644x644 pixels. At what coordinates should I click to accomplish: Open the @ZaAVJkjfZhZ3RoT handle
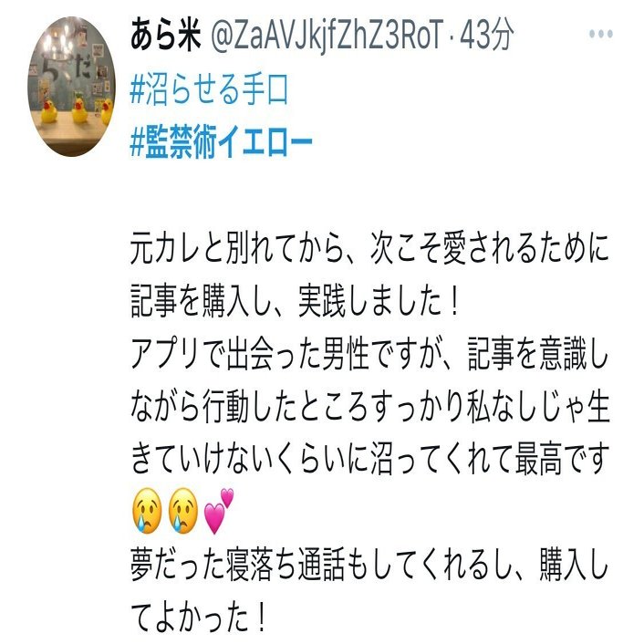tap(327, 36)
